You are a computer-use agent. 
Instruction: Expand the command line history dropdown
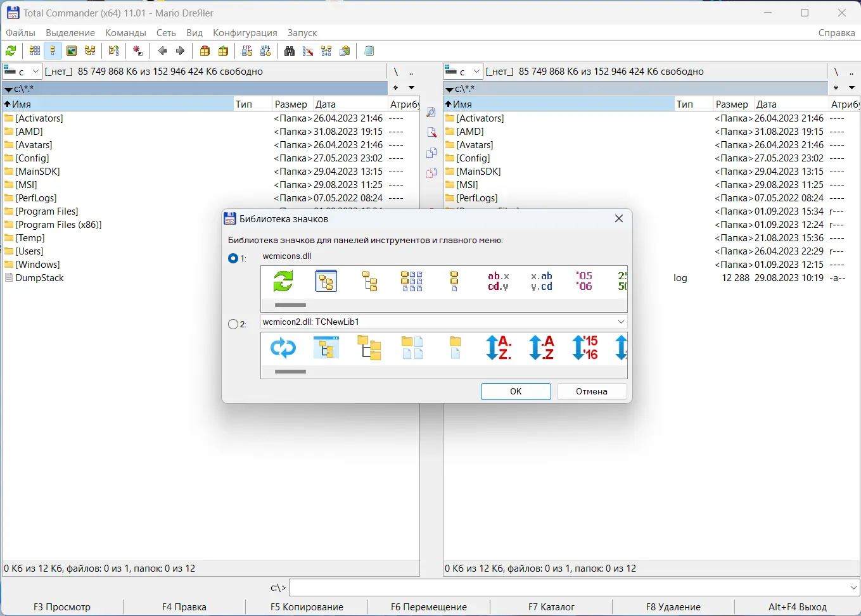coord(853,588)
